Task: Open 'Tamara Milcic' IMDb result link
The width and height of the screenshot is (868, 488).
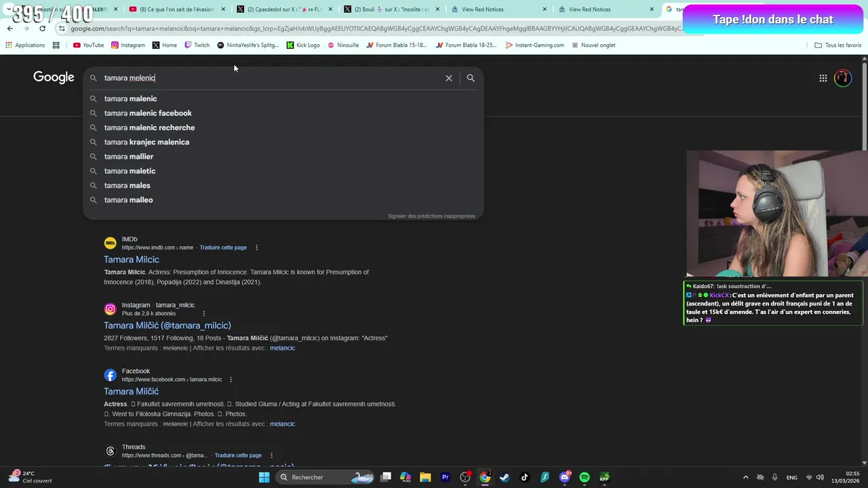Action: tap(132, 260)
